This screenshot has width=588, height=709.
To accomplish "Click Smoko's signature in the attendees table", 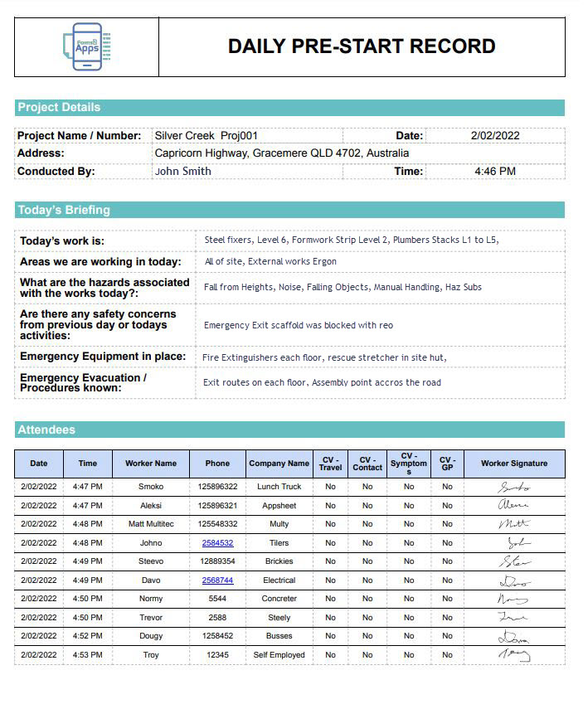I will pos(513,487).
